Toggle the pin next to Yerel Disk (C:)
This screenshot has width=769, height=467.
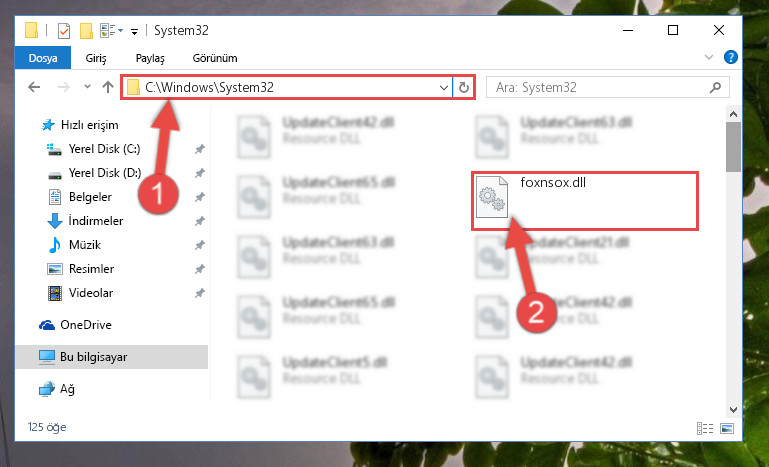[x=200, y=149]
